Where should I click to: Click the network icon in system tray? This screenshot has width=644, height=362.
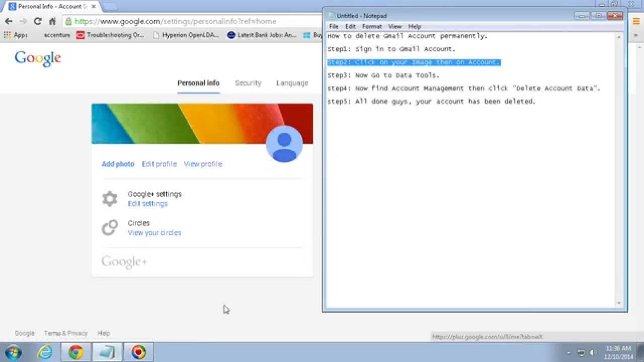tap(581, 352)
